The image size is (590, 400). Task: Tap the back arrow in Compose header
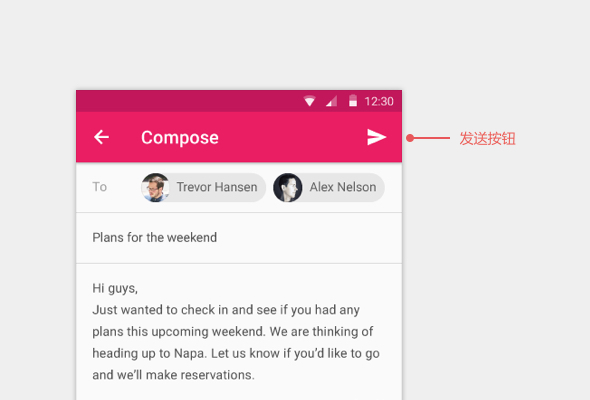[x=101, y=137]
